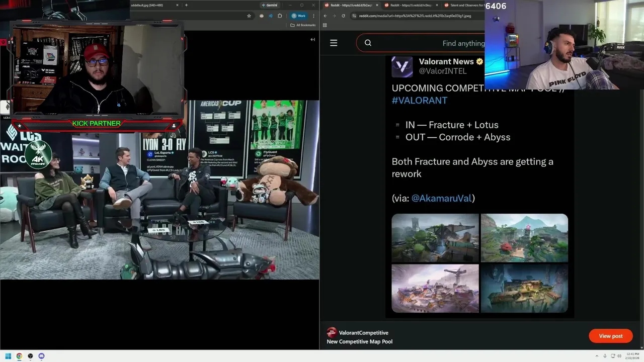Open a new tab in left browser
644x362 pixels.
point(186,5)
